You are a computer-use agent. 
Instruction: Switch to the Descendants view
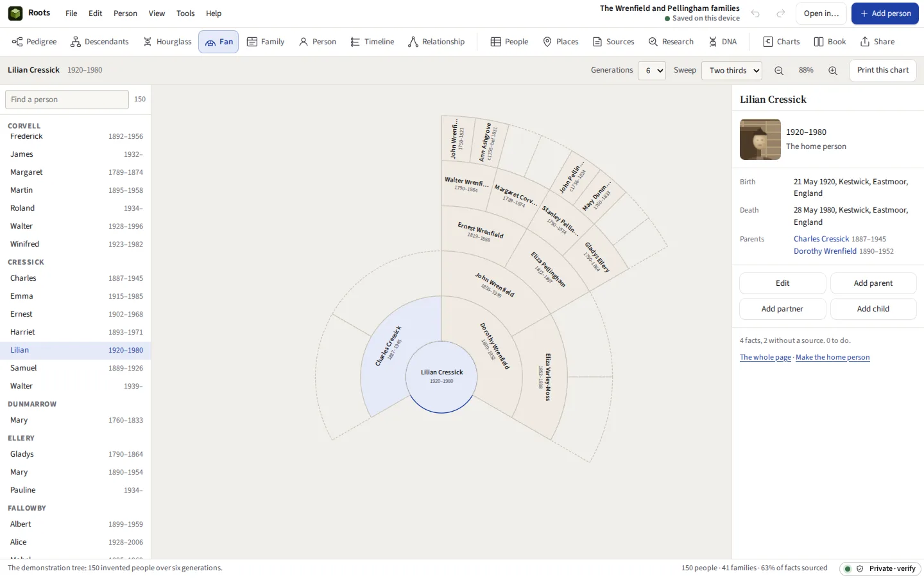(99, 42)
